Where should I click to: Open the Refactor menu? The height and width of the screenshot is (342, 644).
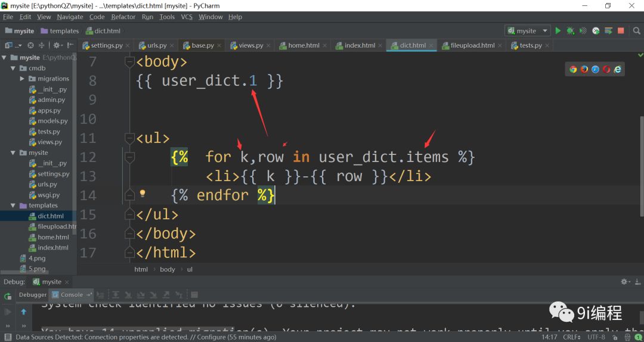point(123,17)
